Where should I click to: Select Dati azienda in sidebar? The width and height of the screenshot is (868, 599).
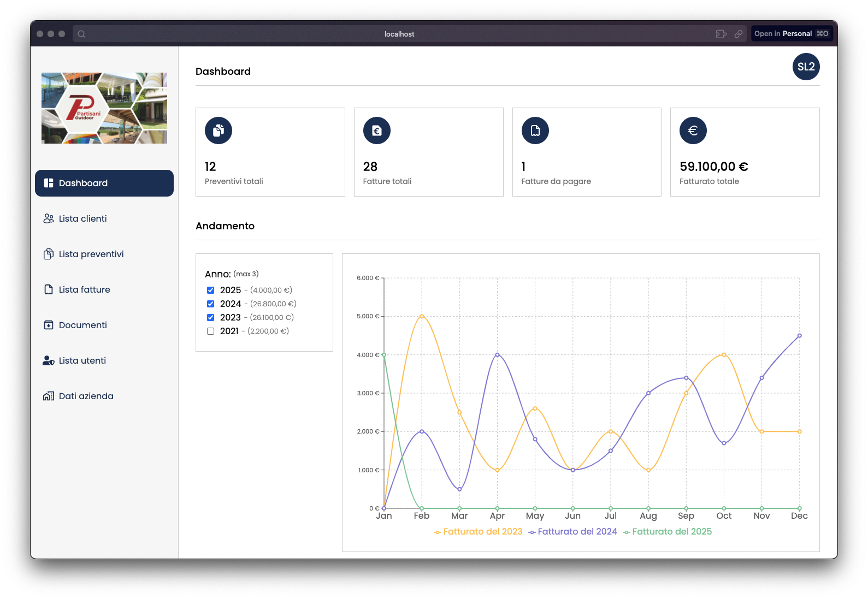click(86, 396)
